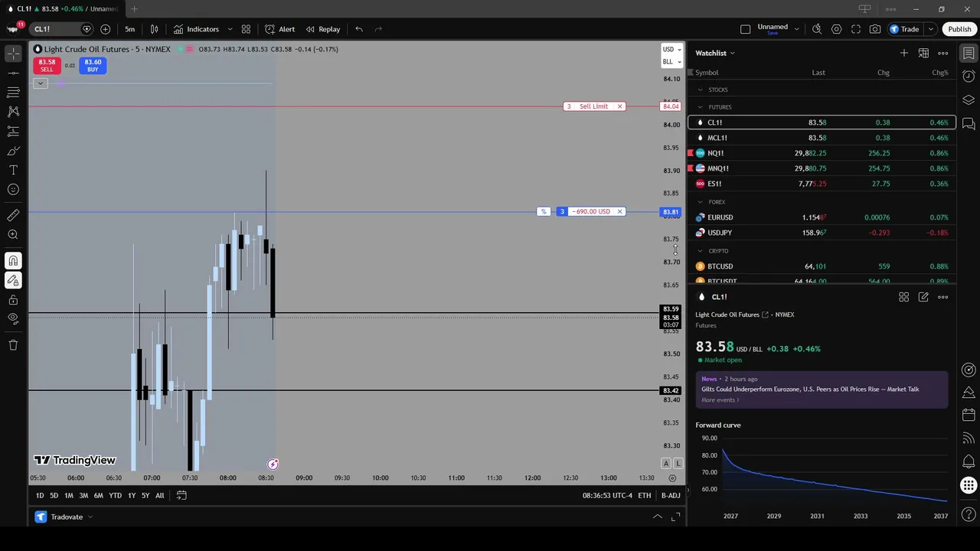This screenshot has width=980, height=551.
Task: Open the emoji and icons tool
Action: [13, 190]
